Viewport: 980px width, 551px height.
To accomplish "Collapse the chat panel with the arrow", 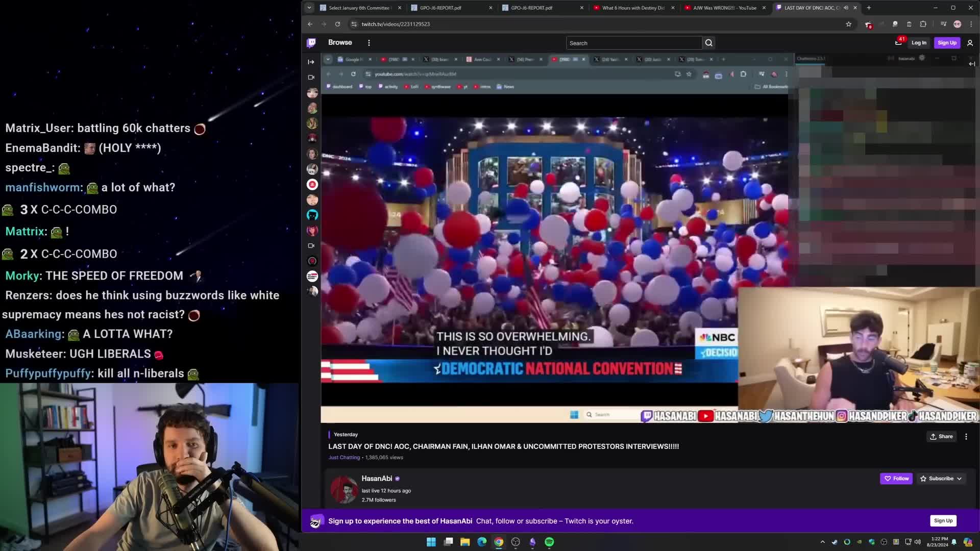I will 972,64.
